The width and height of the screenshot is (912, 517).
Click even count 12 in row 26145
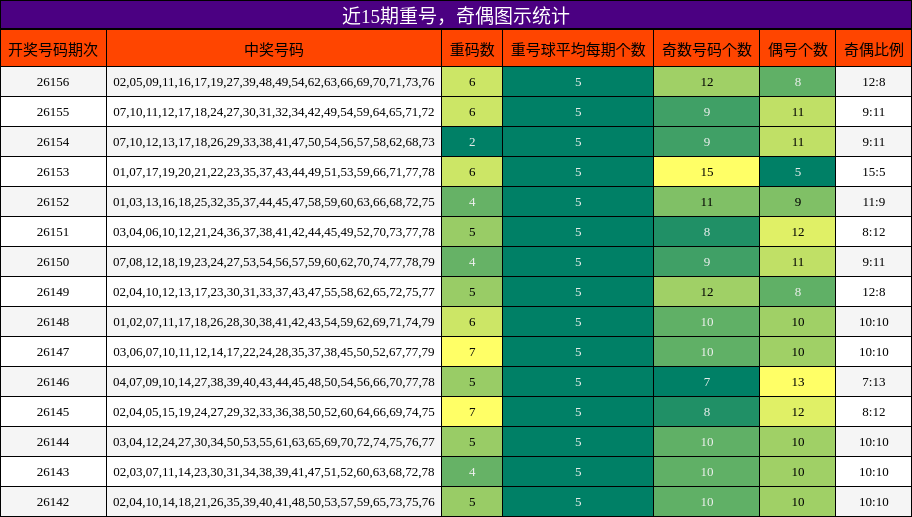pyautogui.click(x=797, y=412)
